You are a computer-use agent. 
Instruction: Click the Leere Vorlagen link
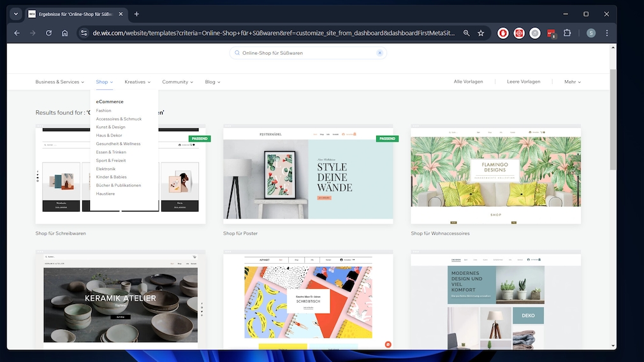(523, 82)
